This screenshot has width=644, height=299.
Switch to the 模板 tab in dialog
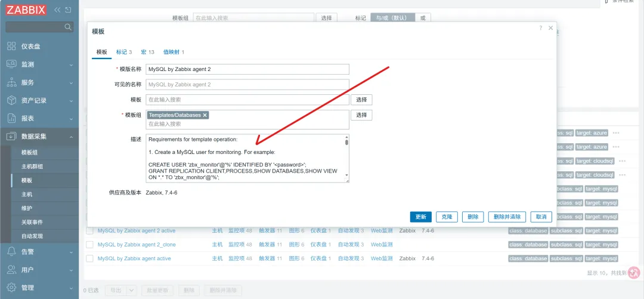pos(102,52)
